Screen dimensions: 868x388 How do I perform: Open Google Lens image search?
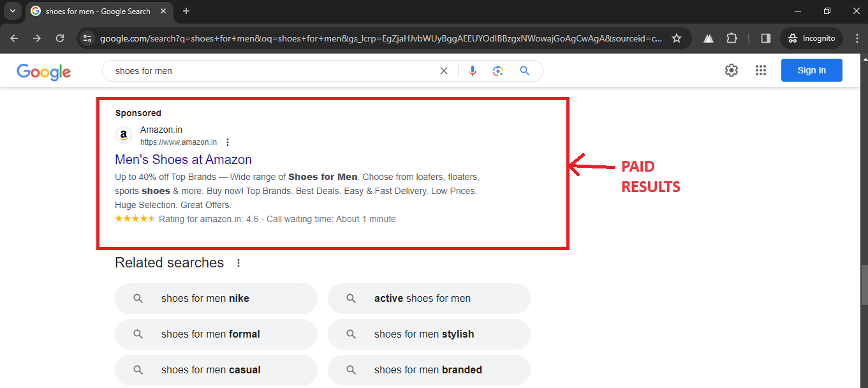coord(498,71)
